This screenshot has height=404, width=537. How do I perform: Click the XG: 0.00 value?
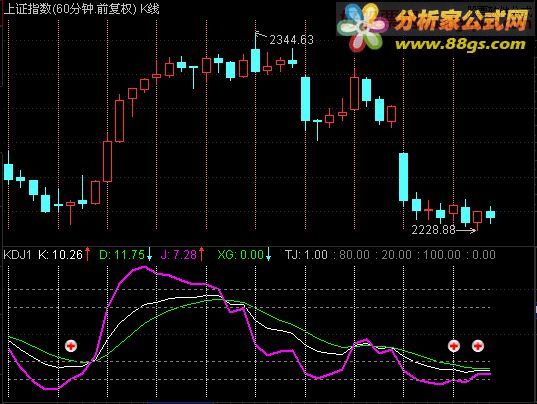click(x=240, y=255)
